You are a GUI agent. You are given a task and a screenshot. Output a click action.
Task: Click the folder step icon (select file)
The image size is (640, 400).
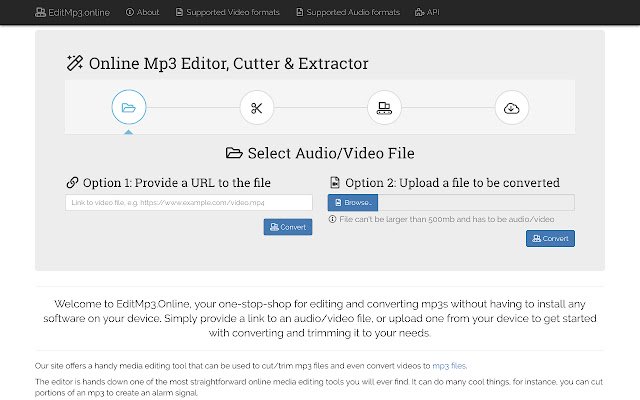129,107
